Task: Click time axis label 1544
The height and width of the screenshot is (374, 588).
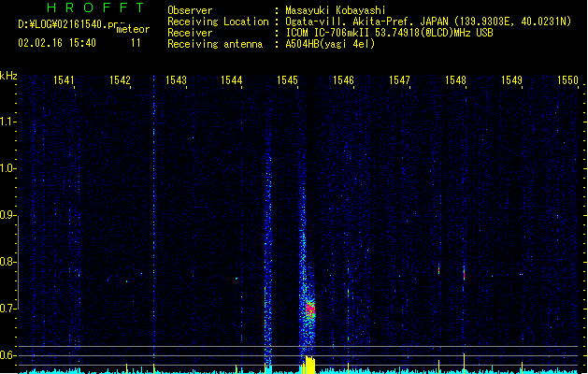Action: pos(232,79)
